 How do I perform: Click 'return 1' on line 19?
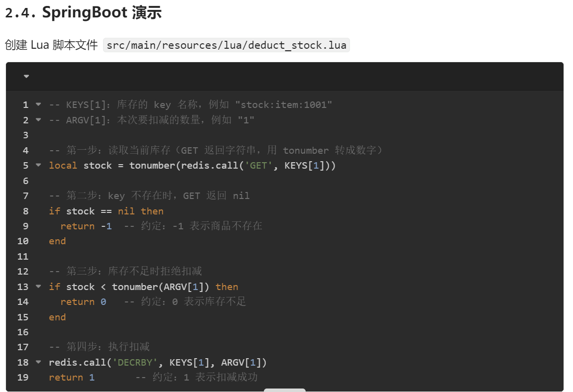[x=72, y=378]
